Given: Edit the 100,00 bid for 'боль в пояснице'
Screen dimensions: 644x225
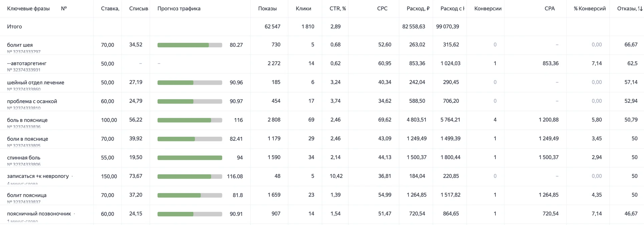Looking at the screenshot, I should pos(109,120).
